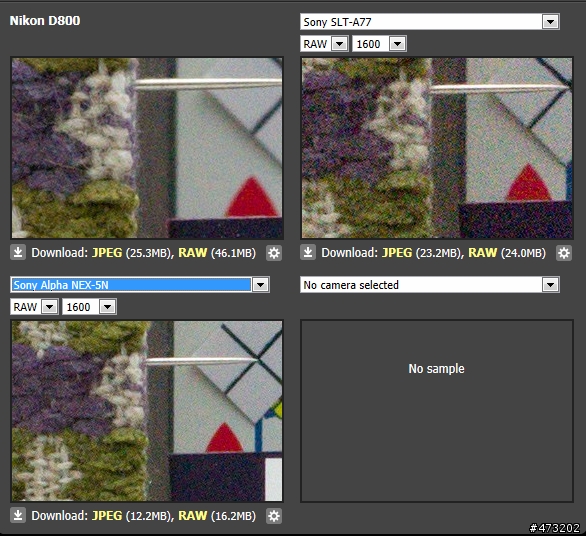Open the Sony Alpha NEX-5N camera dropdown
Viewport: 586px width, 536px height.
point(140,285)
